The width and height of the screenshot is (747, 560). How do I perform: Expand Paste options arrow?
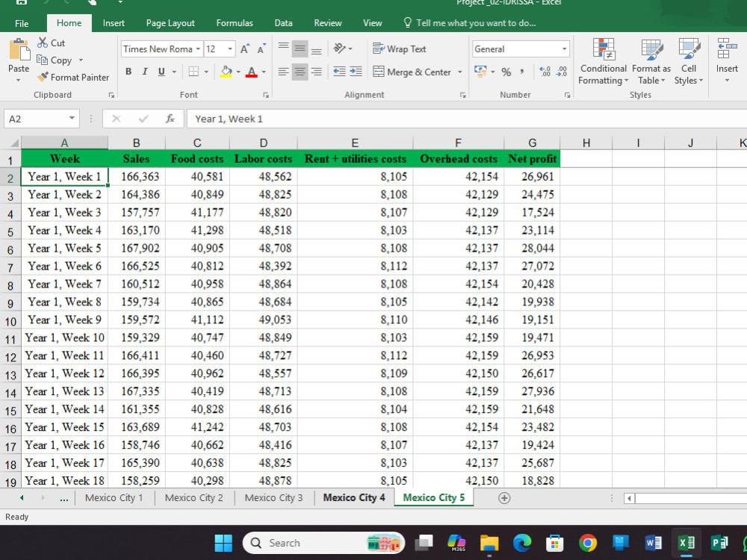pos(19,81)
